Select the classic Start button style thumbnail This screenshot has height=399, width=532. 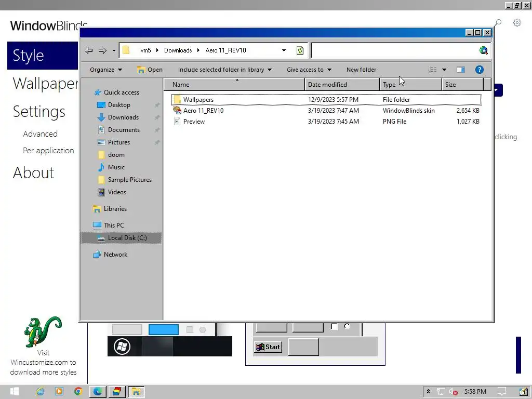click(x=315, y=344)
